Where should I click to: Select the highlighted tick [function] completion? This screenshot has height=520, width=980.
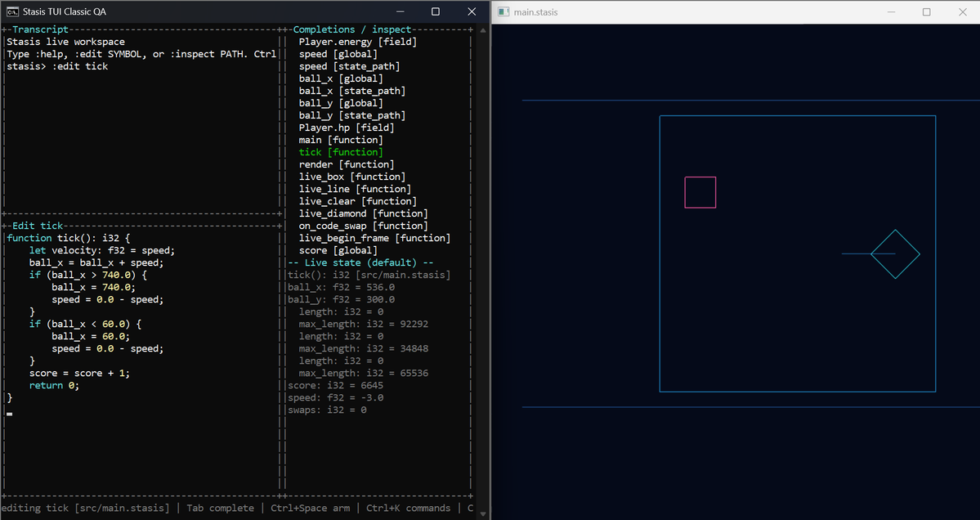[341, 153]
